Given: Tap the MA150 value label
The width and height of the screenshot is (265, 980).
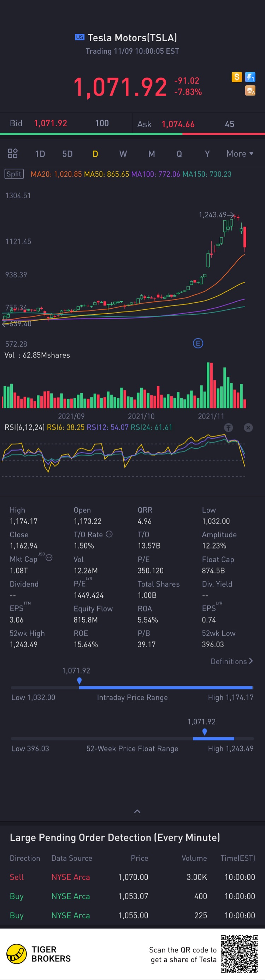Looking at the screenshot, I should pyautogui.click(x=207, y=174).
